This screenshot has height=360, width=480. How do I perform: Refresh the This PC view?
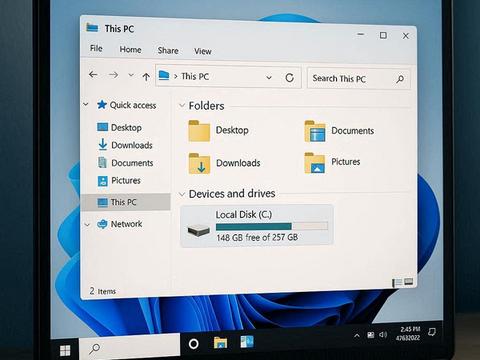tap(289, 78)
